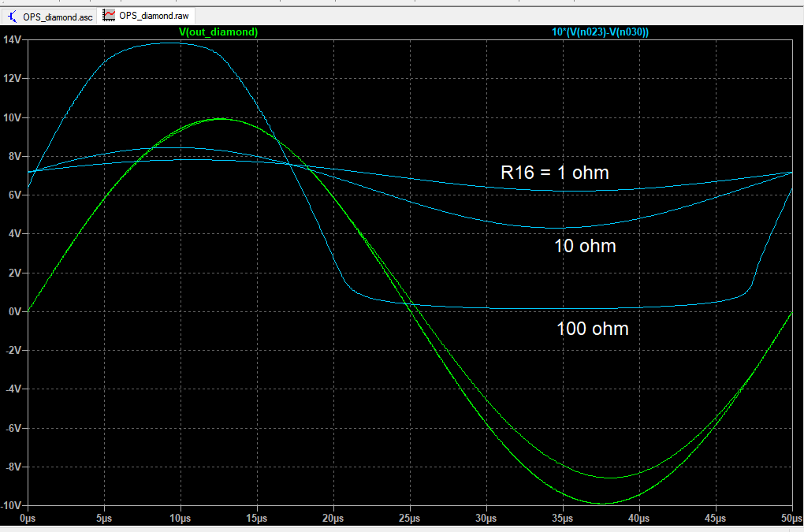Image resolution: width=804 pixels, height=532 pixels.
Task: Click the 45µs time axis label
Action: [715, 518]
